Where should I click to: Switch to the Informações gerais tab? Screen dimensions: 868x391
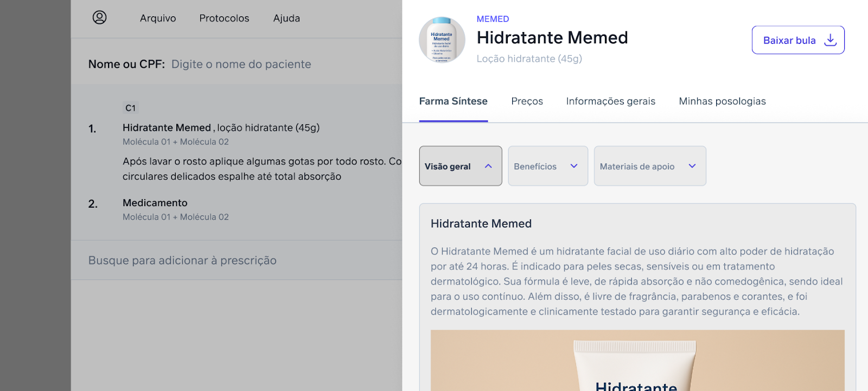(611, 101)
